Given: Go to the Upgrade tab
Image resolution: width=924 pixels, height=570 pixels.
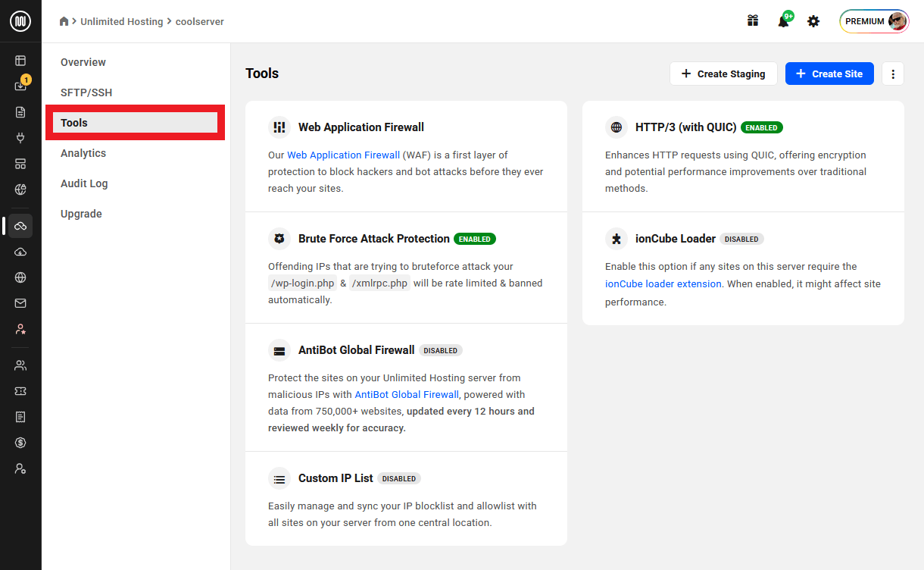Looking at the screenshot, I should click(x=81, y=214).
